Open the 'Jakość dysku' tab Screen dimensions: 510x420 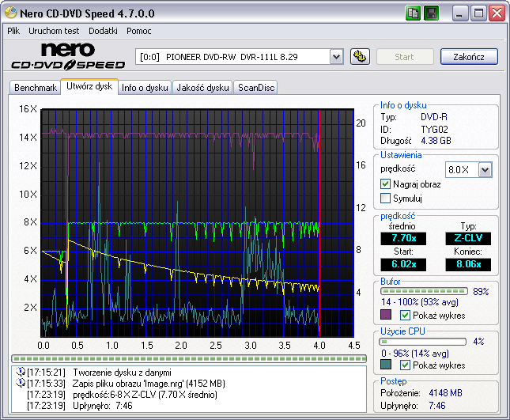click(202, 88)
